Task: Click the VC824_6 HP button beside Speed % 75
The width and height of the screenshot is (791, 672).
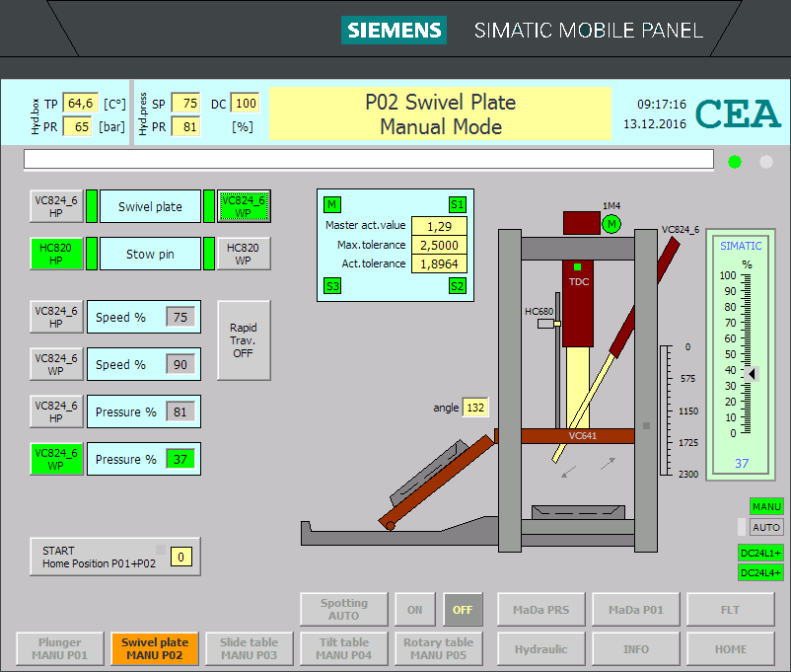Action: point(56,317)
